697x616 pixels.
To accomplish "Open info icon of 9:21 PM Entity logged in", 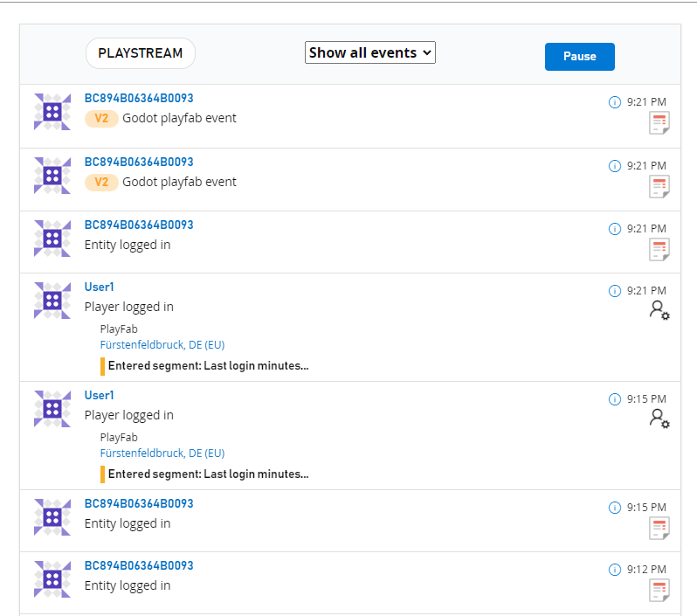I will pos(614,229).
